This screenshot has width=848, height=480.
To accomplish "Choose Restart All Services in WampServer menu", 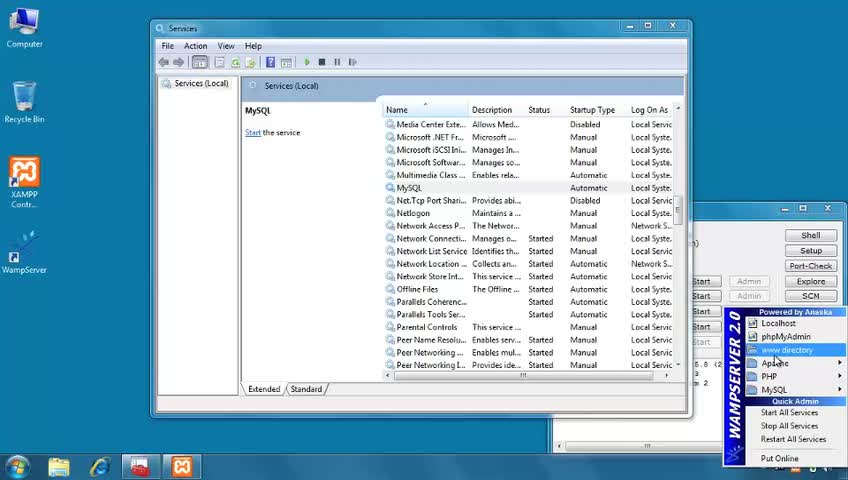I will click(795, 439).
